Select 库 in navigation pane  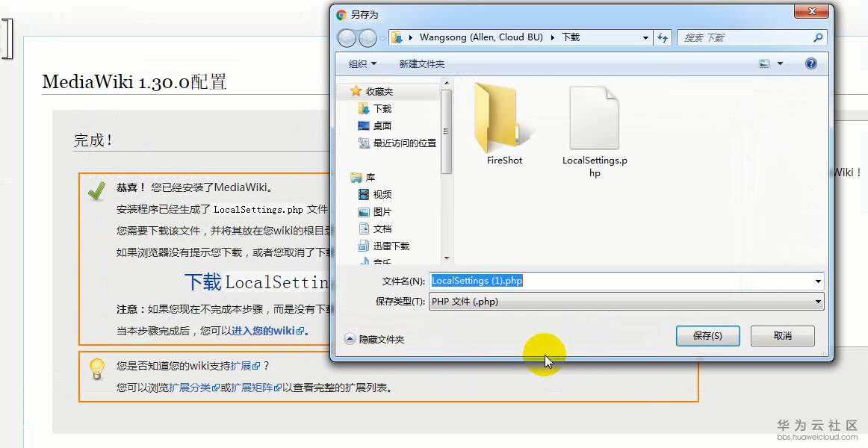[371, 177]
